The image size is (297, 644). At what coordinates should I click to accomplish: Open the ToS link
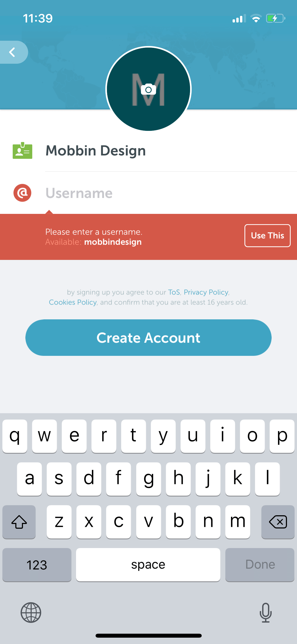[x=174, y=292]
